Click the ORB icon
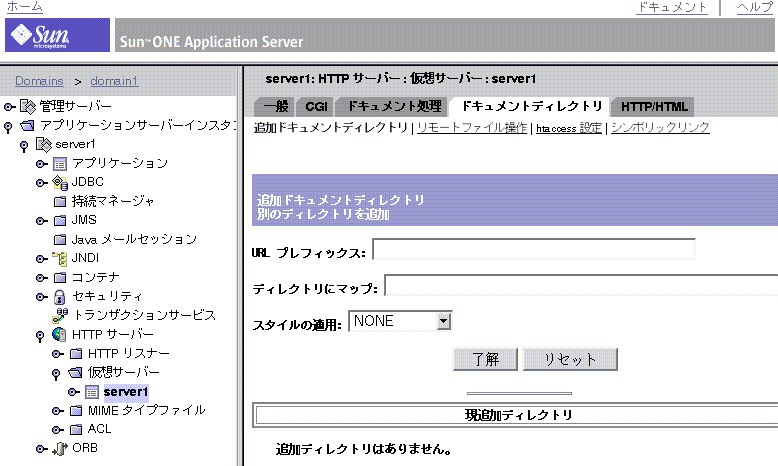Screen dimensions: 778x466 coord(60,449)
